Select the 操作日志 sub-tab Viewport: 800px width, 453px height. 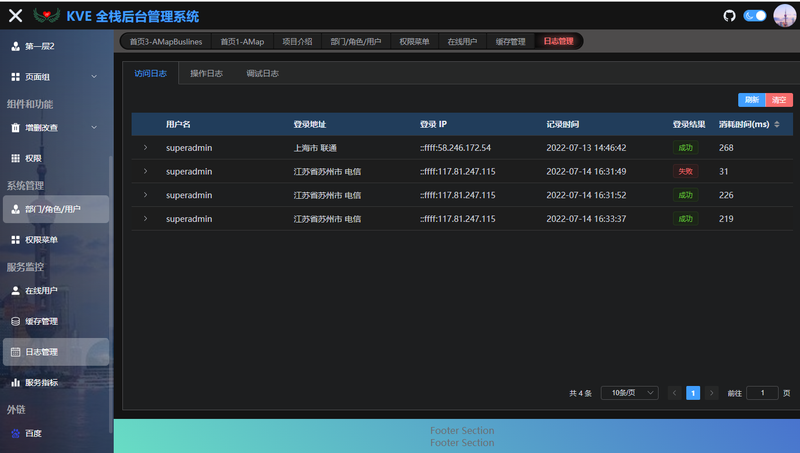tap(207, 73)
